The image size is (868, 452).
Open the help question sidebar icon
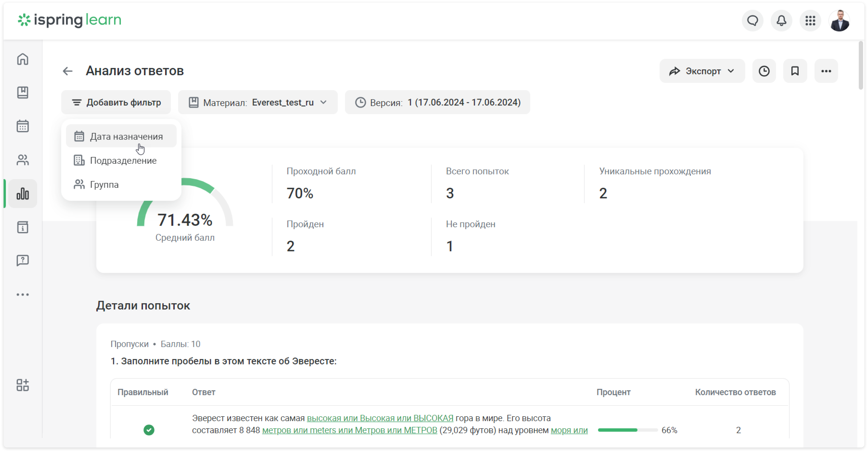(23, 261)
